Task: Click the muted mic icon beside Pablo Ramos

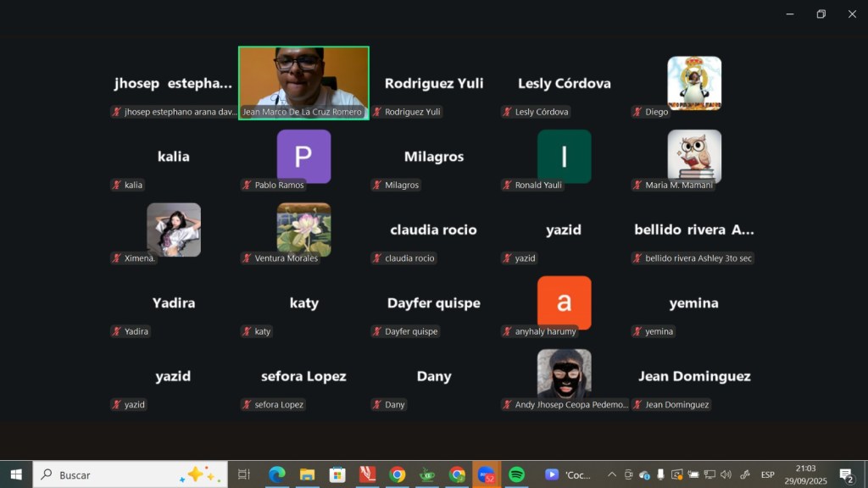Action: 247,185
